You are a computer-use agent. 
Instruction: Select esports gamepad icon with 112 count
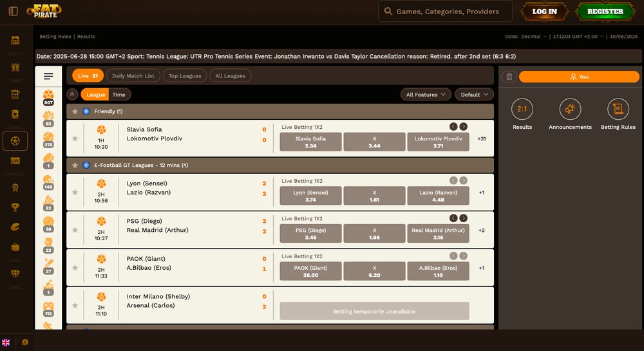coord(48,308)
